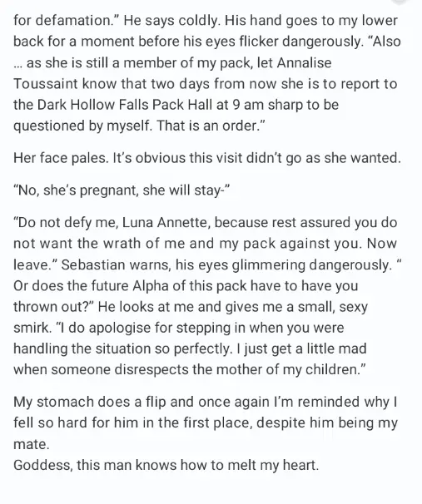Click the word "mate." on its own line
The width and height of the screenshot is (422, 504).
tap(32, 445)
